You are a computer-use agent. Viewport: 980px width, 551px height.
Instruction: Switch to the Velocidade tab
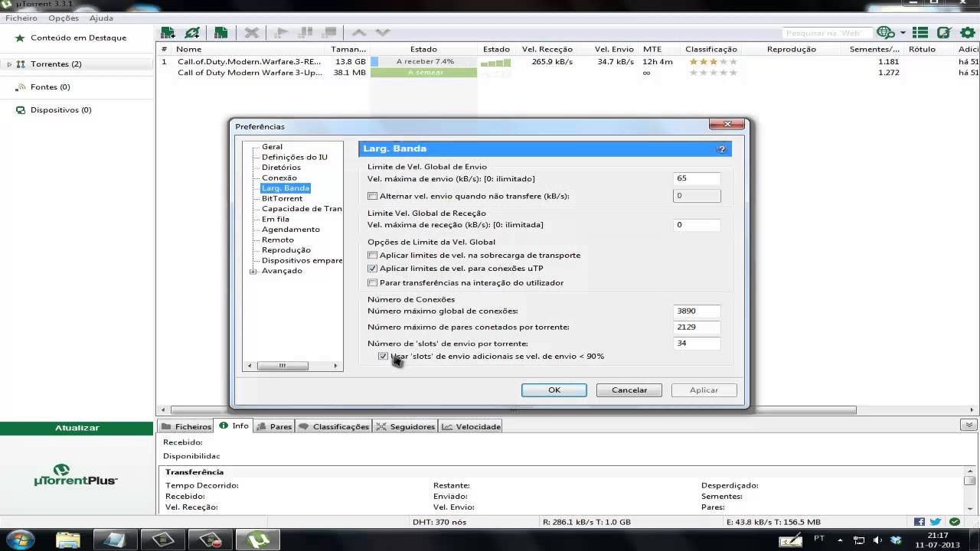coord(471,426)
